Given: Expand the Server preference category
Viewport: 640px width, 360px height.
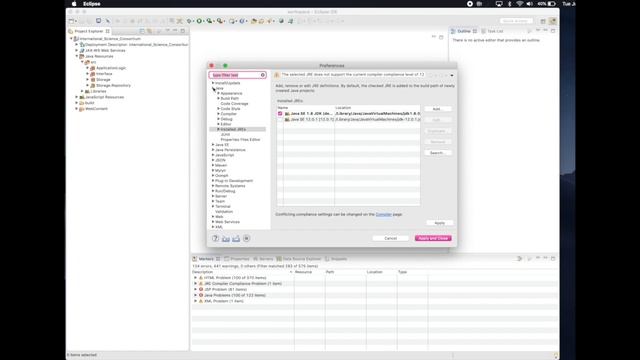Looking at the screenshot, I should click(x=213, y=196).
